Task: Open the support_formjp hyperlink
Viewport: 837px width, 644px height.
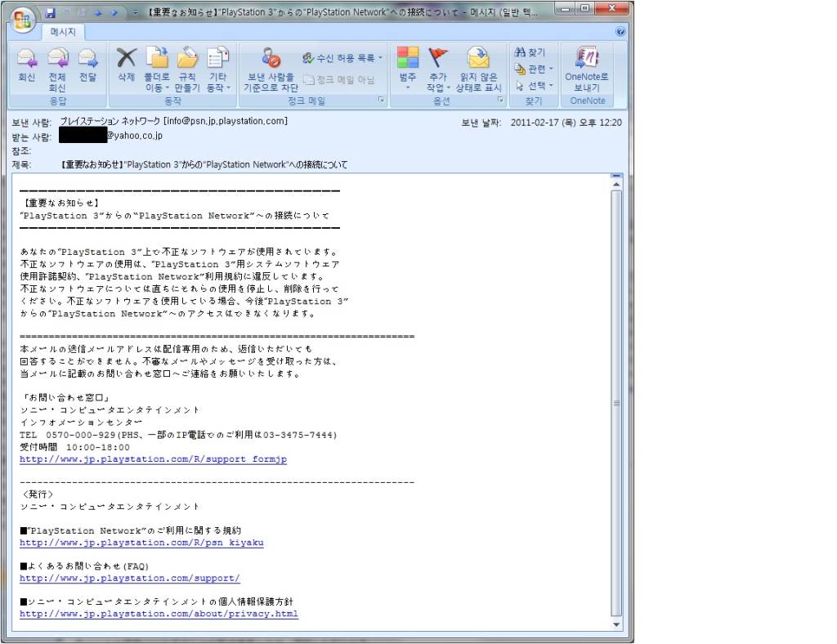Action: pos(153,459)
